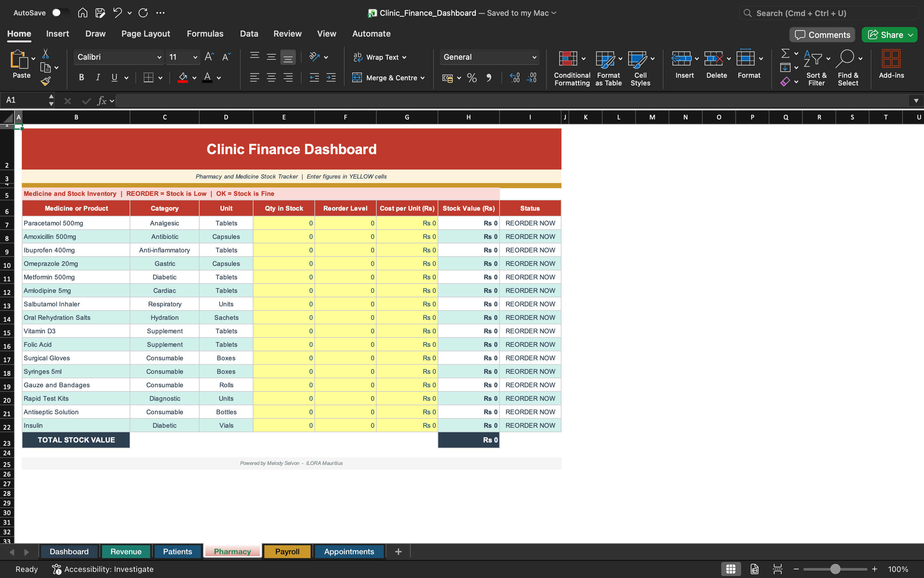The image size is (924, 578).
Task: Switch to the Formulas tab
Action: point(205,34)
